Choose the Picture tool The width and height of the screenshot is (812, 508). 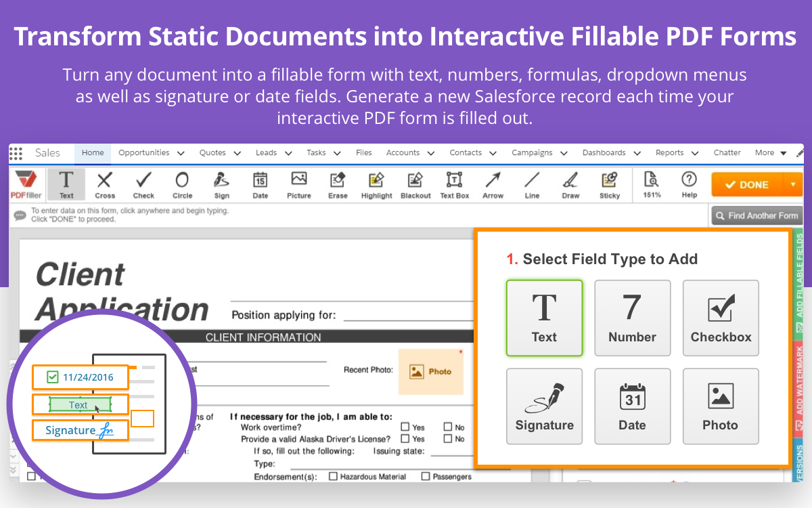298,184
